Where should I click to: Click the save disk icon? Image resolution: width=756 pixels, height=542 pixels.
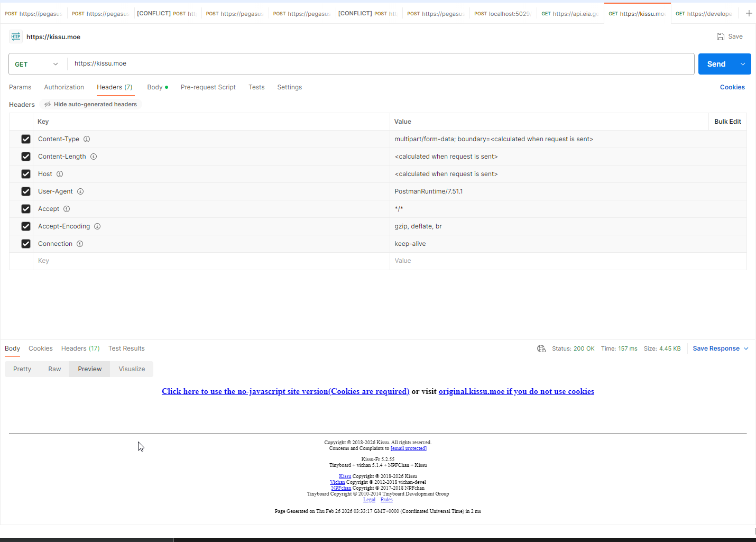point(720,36)
